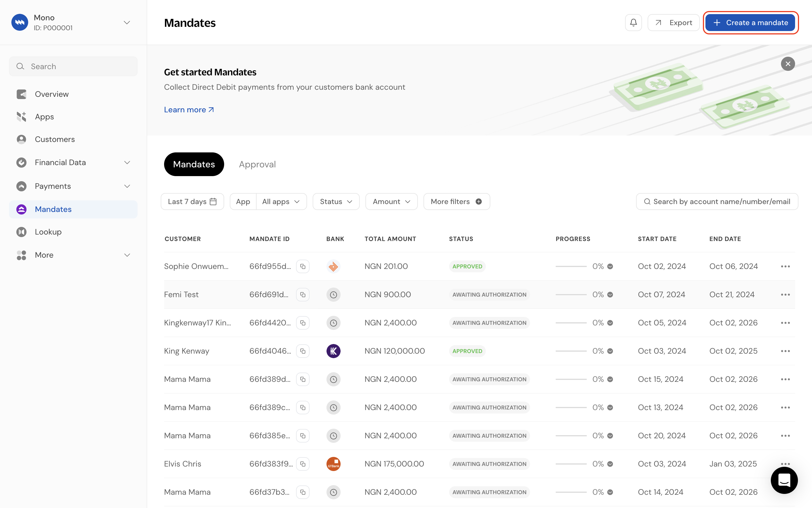The width and height of the screenshot is (812, 508).
Task: Open the Learn more link
Action: (189, 110)
